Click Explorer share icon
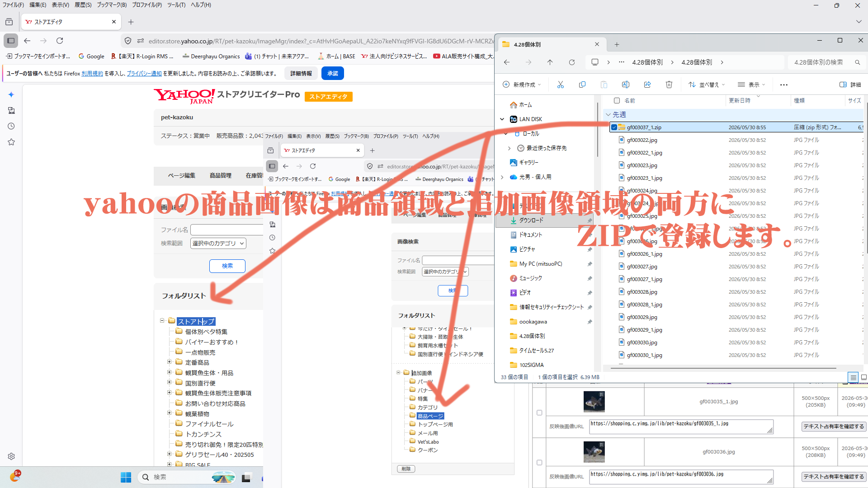Screen dimensions: 868x488 [647, 84]
